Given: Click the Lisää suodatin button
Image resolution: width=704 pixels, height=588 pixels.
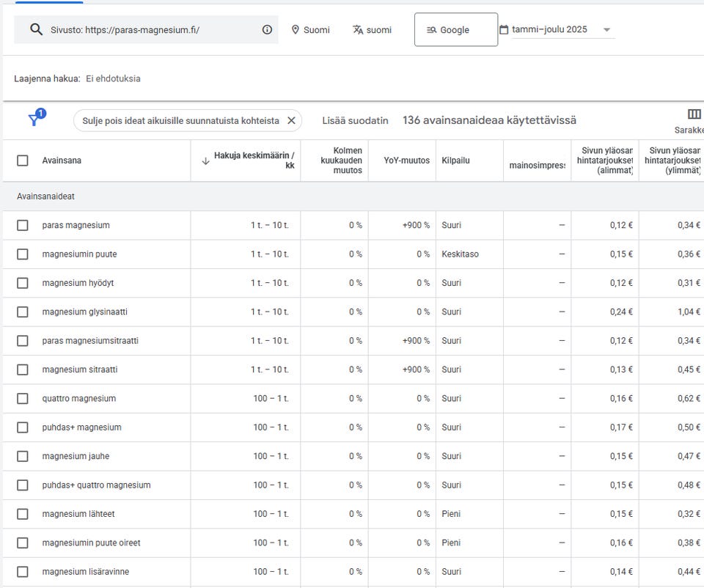Looking at the screenshot, I should click(x=355, y=120).
